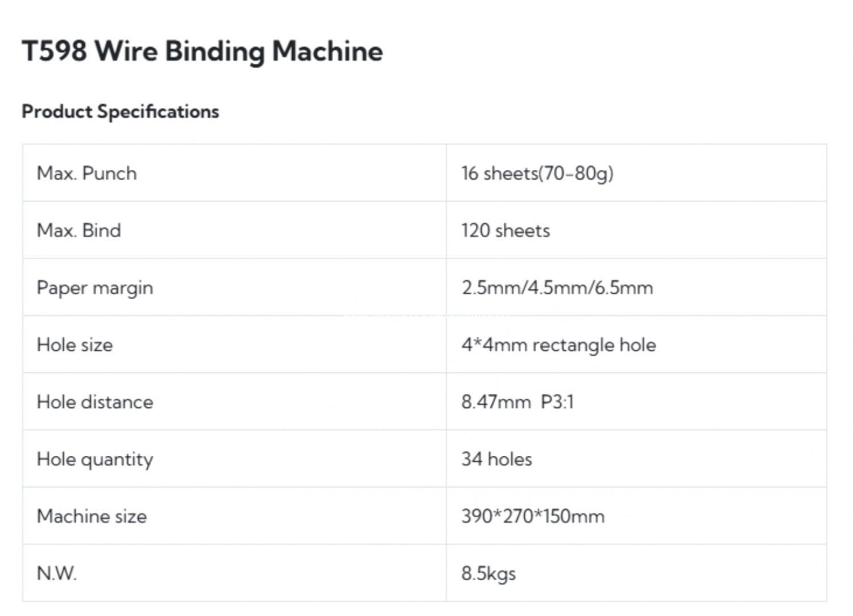Viewport: 853px width, 616px height.
Task: Select the 6.5mm paper margin value
Action: pyautogui.click(x=624, y=288)
